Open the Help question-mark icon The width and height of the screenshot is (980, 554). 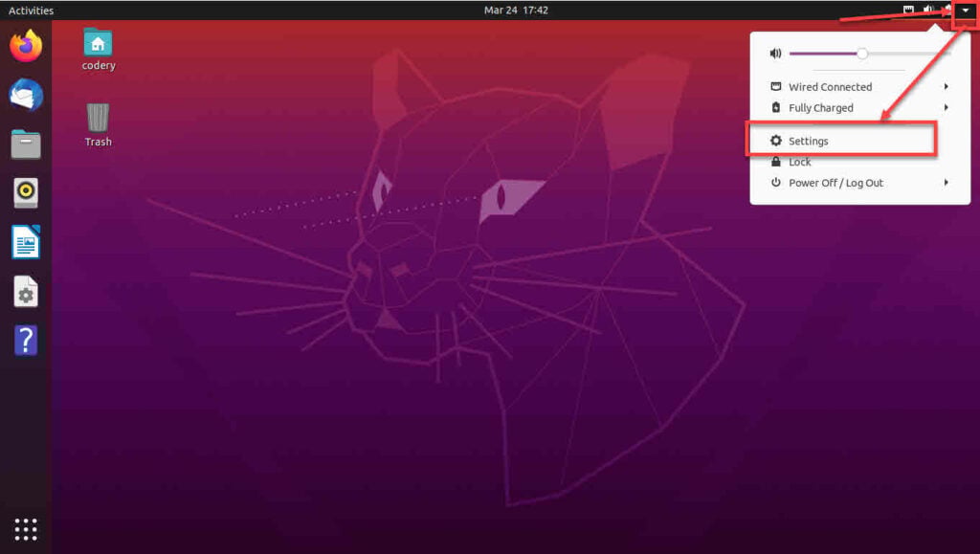click(26, 341)
